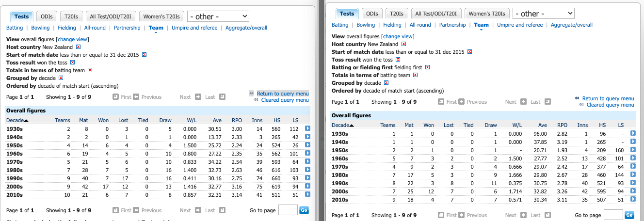Open the '- other -' dropdown in right panel
This screenshot has width=644, height=221.
[543, 14]
